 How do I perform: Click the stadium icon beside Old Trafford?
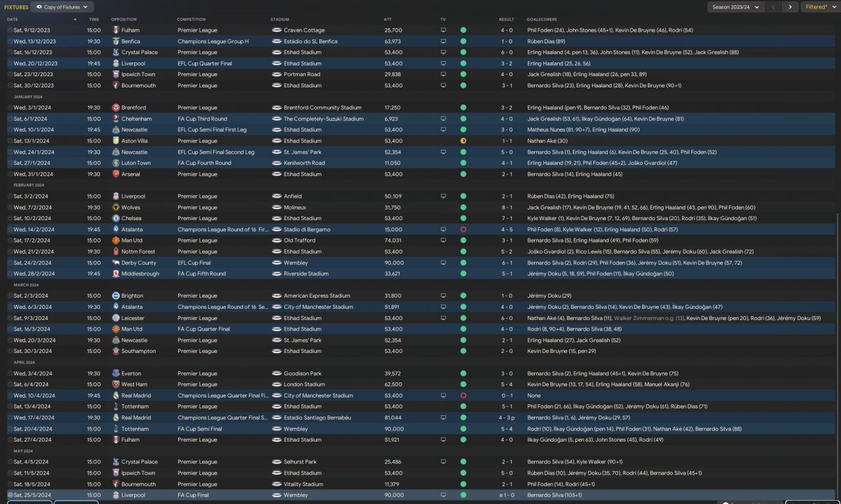[x=276, y=241]
